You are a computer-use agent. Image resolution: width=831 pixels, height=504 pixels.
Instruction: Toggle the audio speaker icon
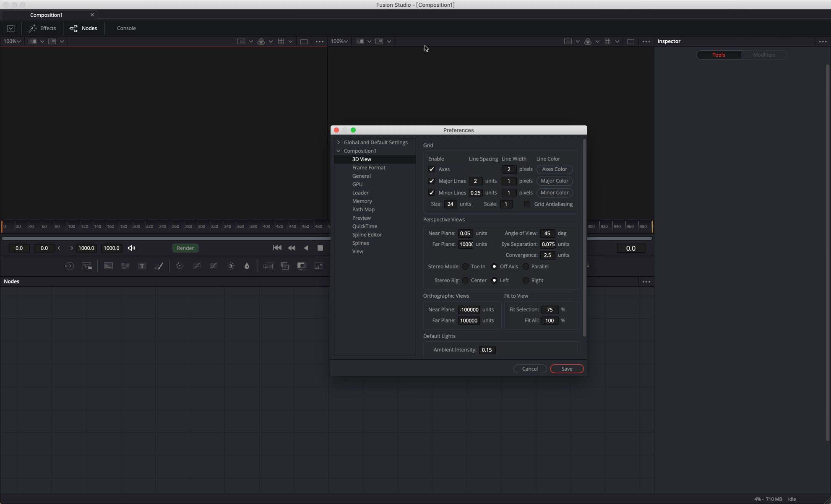point(131,248)
